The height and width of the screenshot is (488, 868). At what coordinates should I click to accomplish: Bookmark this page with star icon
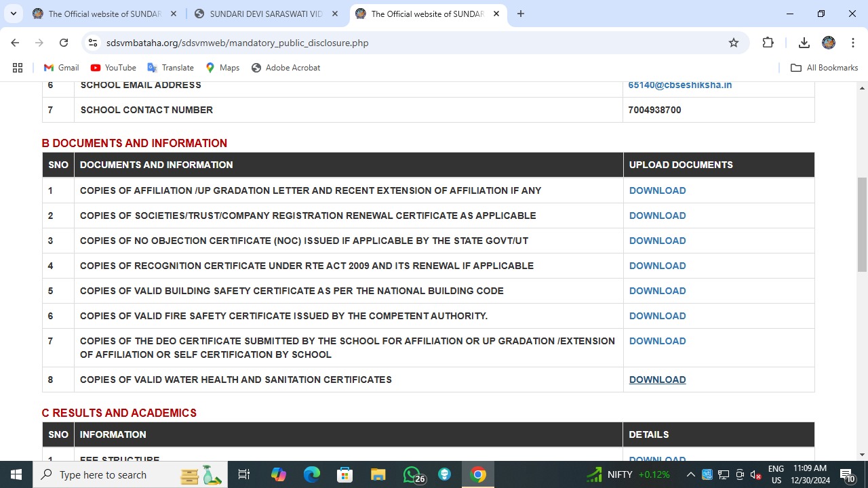(x=733, y=43)
